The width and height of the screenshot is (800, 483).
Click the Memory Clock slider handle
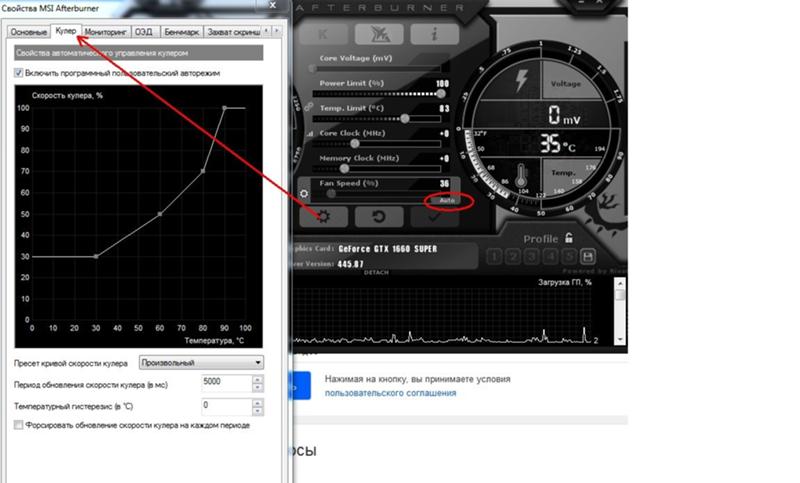[x=344, y=168]
